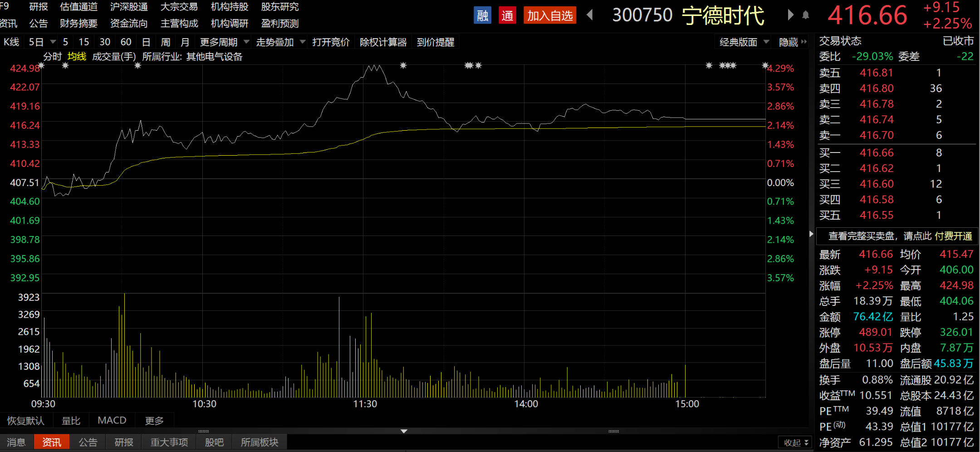Image resolution: width=980 pixels, height=452 pixels.
Task: Open 研报 in the top menu
Action: tap(39, 7)
